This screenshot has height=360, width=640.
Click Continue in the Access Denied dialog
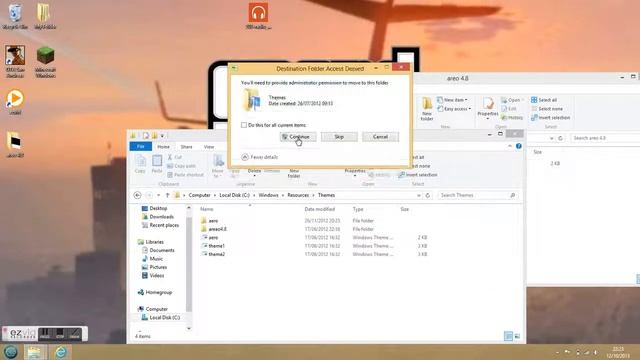click(298, 137)
